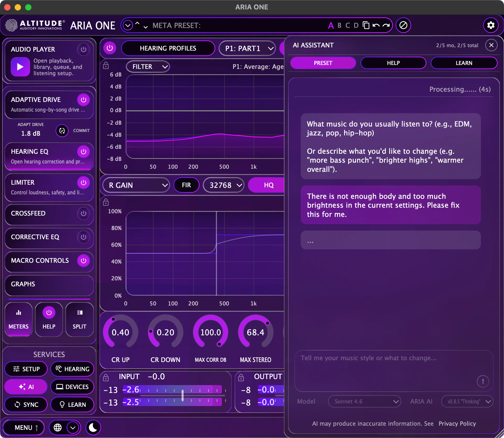Select previous preset with up arrow

coord(137,23)
